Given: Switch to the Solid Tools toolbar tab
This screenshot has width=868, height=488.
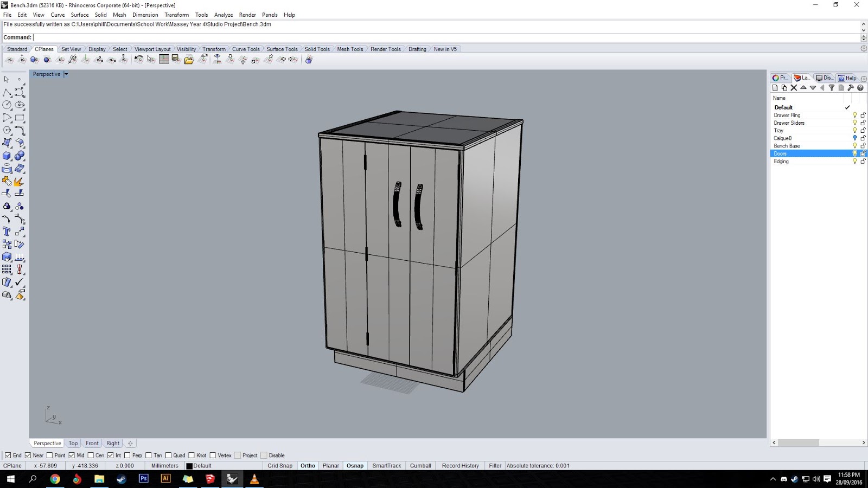Looking at the screenshot, I should tap(317, 49).
